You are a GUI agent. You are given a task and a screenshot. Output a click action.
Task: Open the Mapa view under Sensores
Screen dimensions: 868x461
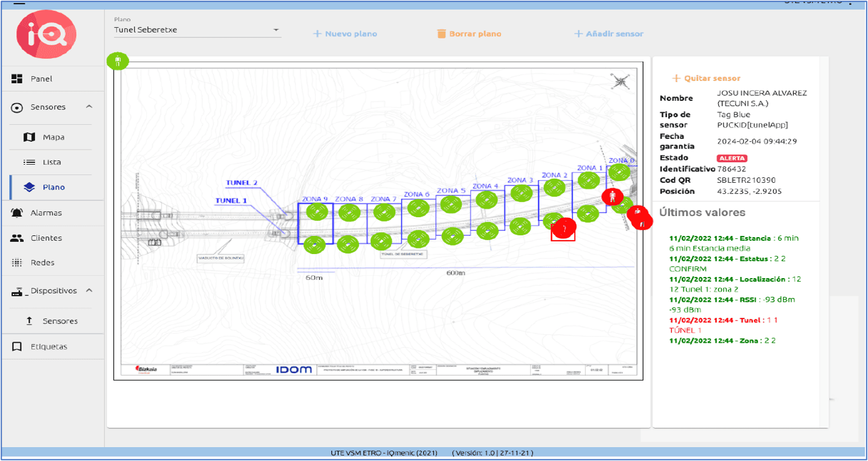(x=53, y=138)
